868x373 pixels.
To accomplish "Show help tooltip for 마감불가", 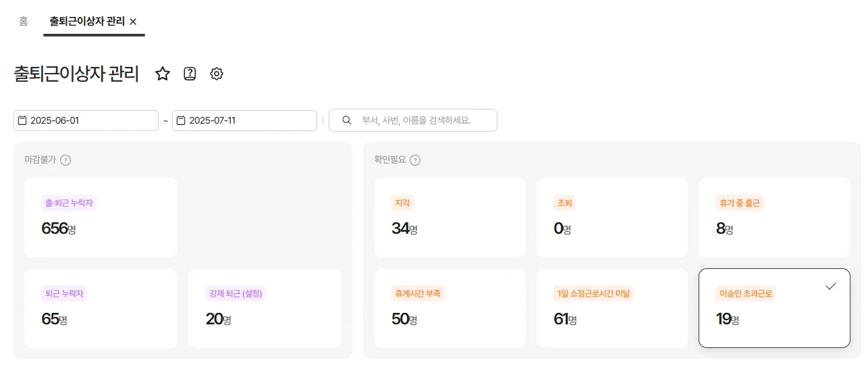I will coord(65,160).
